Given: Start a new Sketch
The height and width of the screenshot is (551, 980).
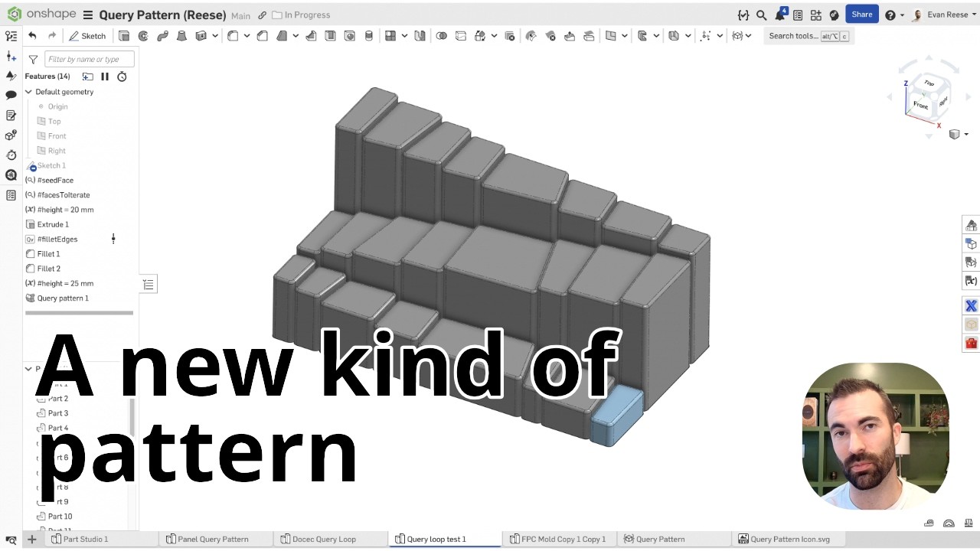Looking at the screenshot, I should pos(87,36).
